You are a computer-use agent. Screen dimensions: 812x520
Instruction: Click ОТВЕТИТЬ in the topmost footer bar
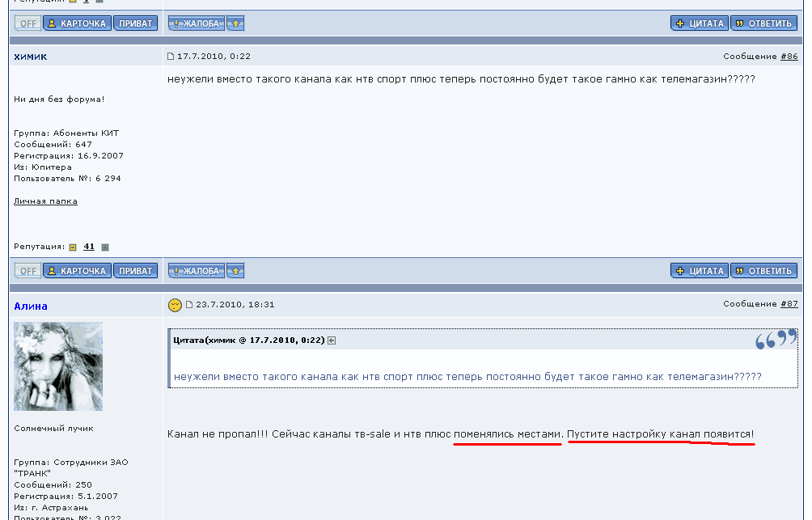(763, 23)
